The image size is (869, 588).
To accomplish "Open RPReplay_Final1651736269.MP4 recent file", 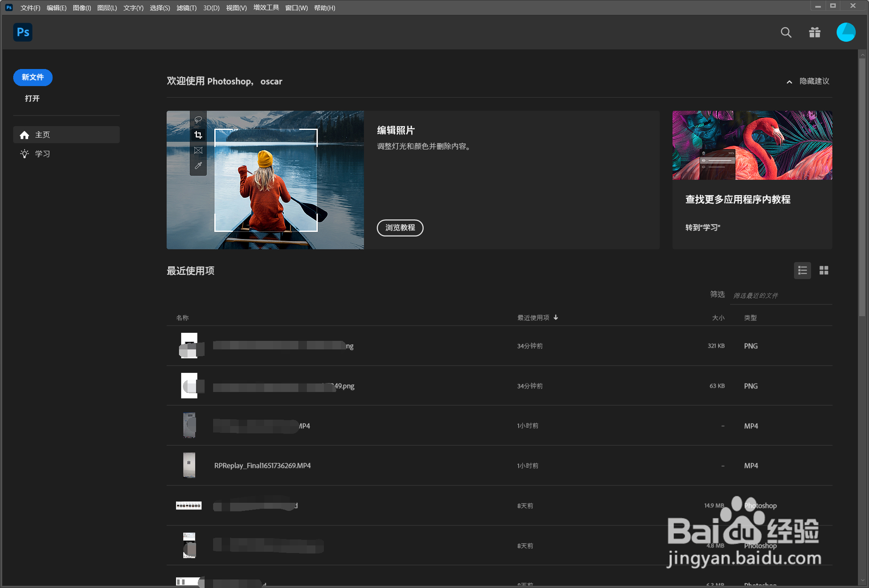I will pos(262,466).
